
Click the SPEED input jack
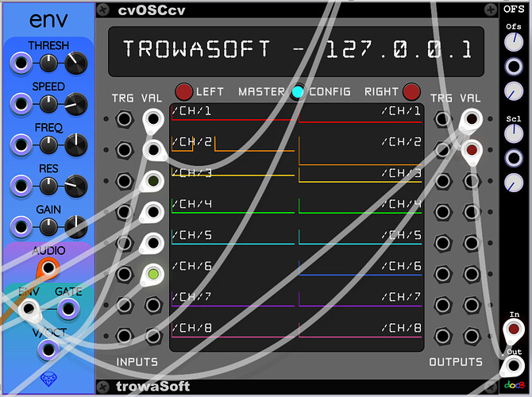tap(21, 104)
